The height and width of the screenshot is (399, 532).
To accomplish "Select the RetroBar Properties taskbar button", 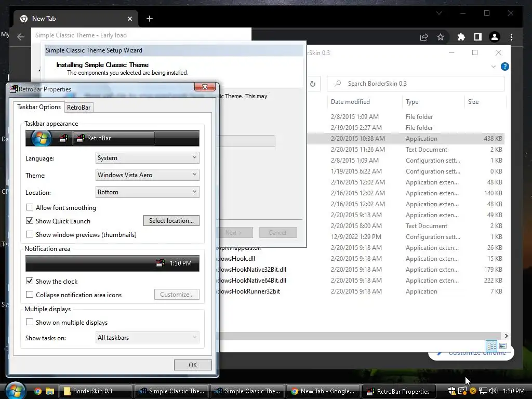I will 398,391.
